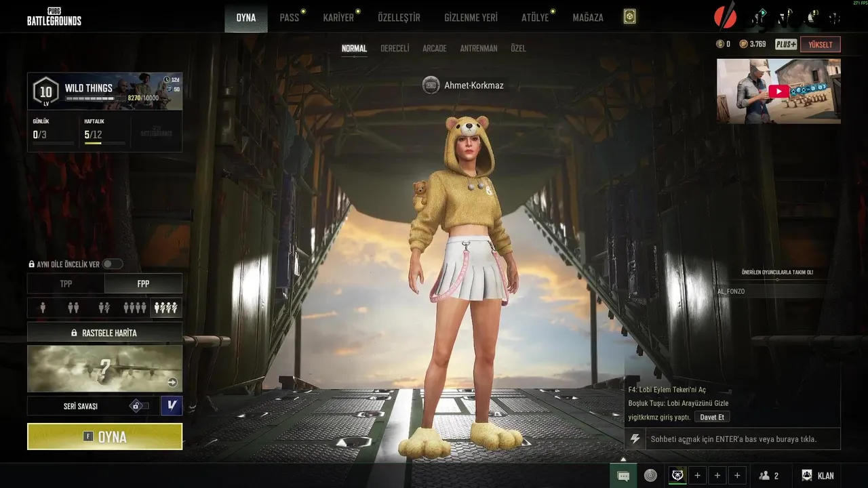The image size is (868, 488).
Task: Click the arrow icon on the map preview
Action: [172, 382]
